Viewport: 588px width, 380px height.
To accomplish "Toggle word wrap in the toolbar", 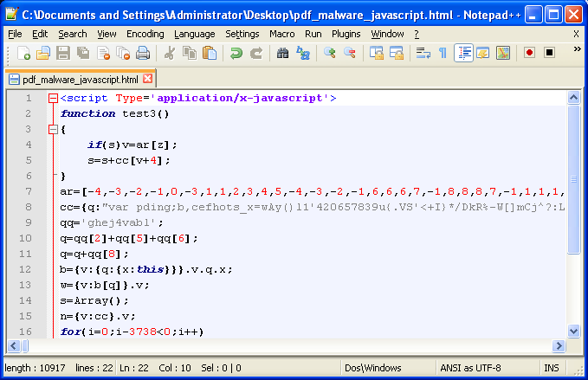I will (423, 54).
